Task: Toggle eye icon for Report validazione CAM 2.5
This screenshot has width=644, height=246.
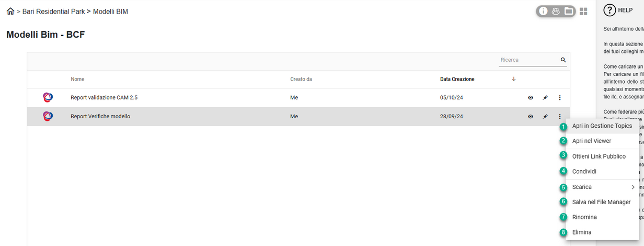Action: pos(531,98)
